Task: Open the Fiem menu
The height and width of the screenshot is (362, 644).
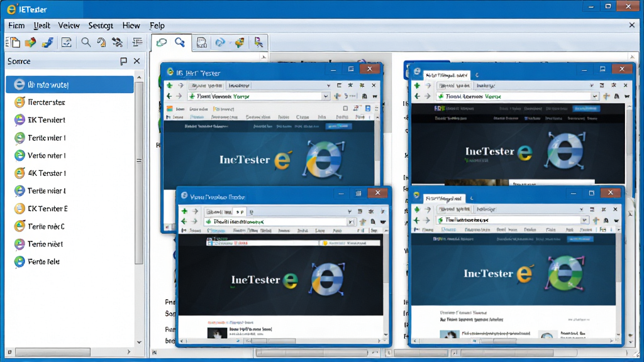Action: tap(16, 25)
